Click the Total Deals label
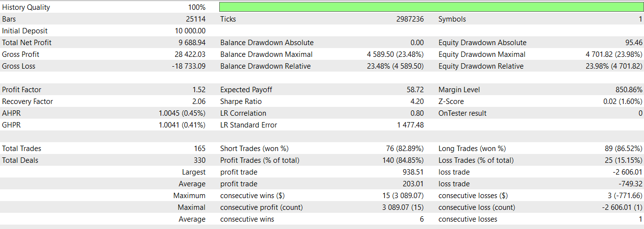644x229 pixels. (20, 160)
